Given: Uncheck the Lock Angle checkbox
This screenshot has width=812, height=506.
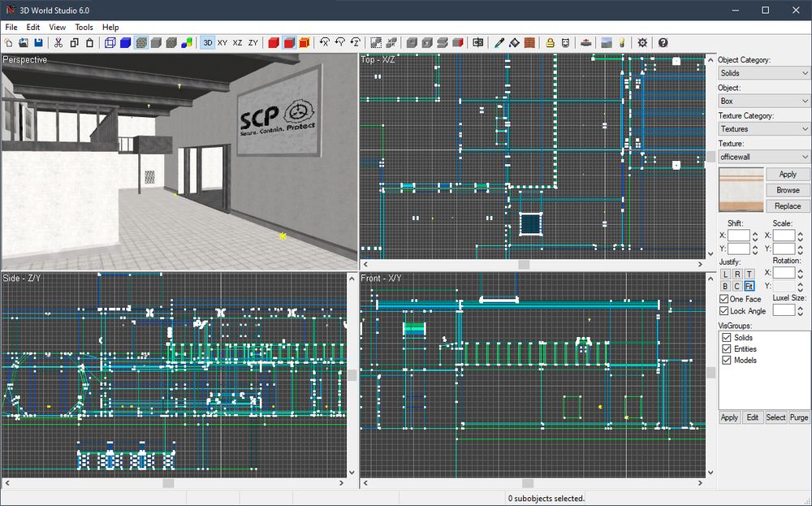Looking at the screenshot, I should point(724,311).
